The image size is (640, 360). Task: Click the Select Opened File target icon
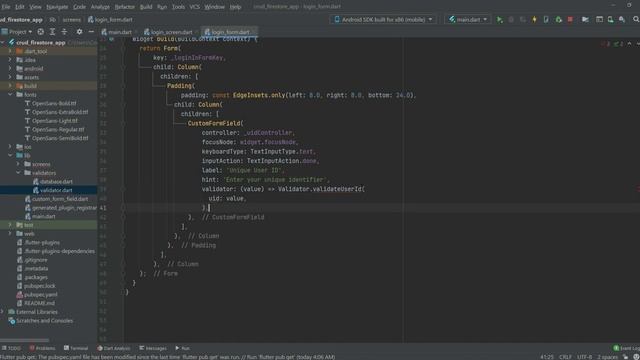pyautogui.click(x=40, y=31)
